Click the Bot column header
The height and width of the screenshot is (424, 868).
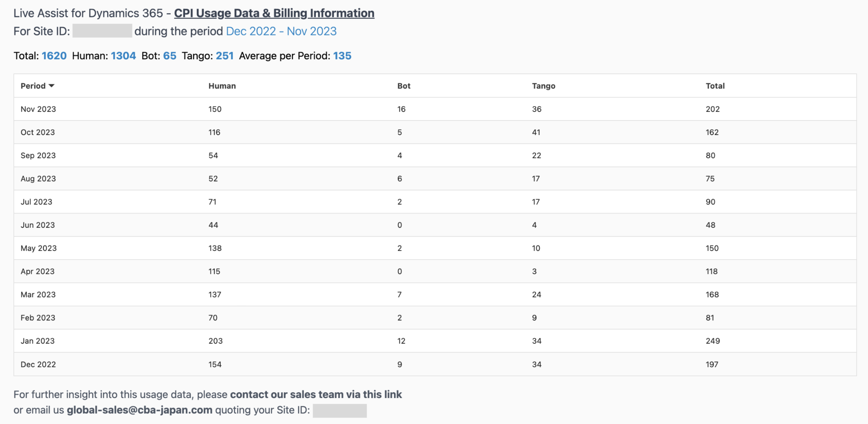pos(403,85)
